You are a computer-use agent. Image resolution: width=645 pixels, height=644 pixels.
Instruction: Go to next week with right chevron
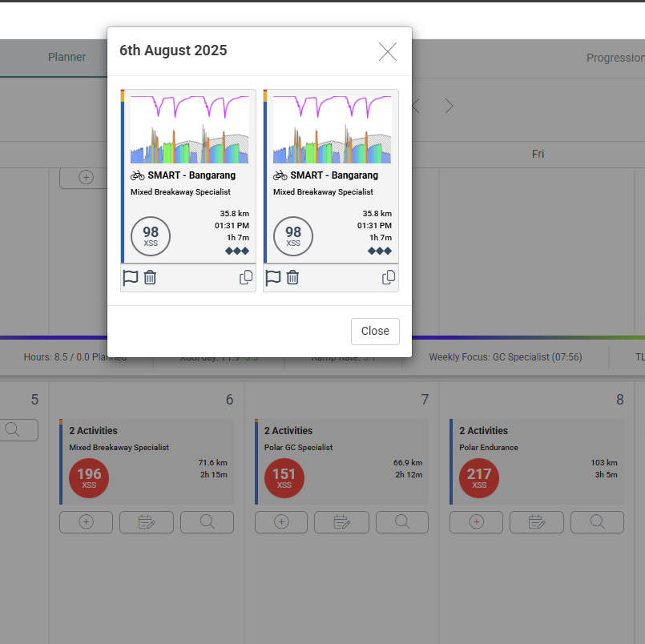[449, 106]
